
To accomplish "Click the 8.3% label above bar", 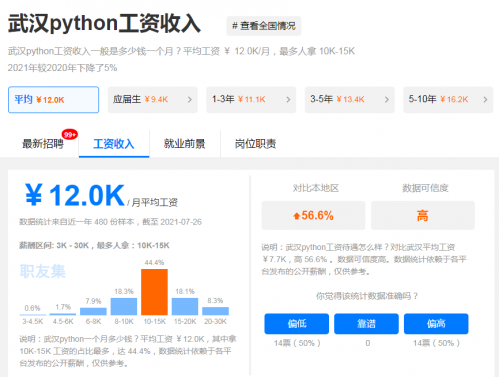I will [x=215, y=301].
